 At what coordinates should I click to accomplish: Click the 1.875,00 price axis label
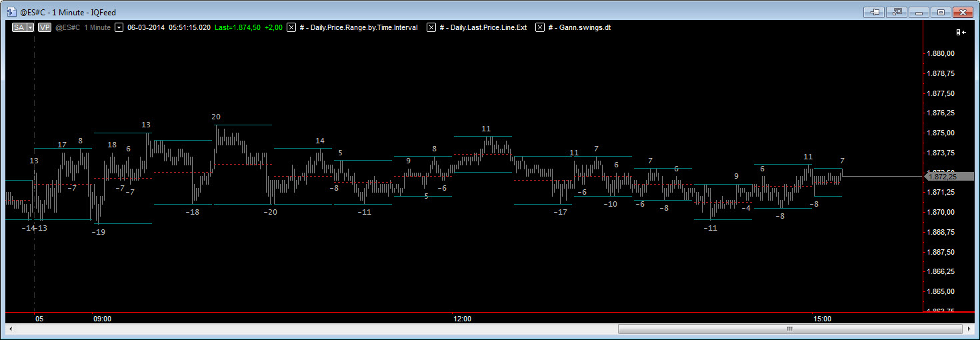[x=942, y=133]
